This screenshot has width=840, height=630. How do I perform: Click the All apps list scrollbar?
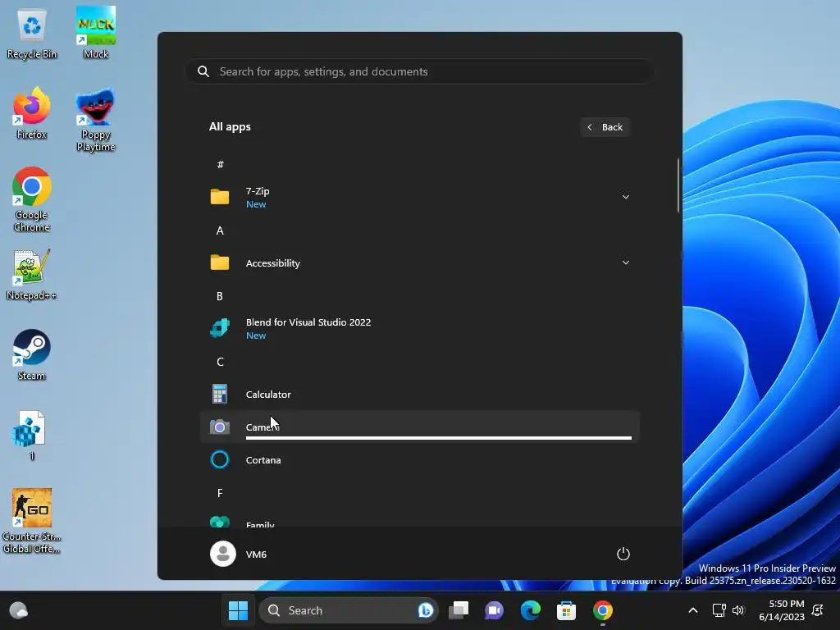tap(678, 185)
